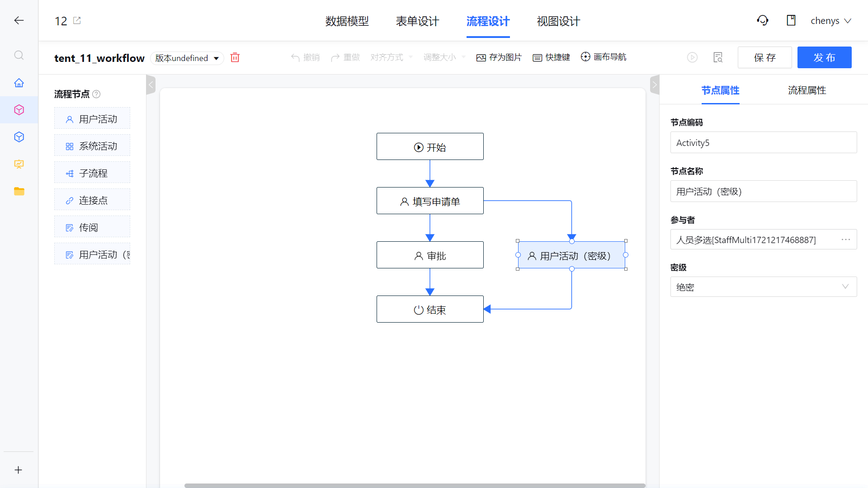Viewport: 868px width, 488px height.
Task: Open the 密级 dropdown showing 绝密
Action: coord(764,286)
